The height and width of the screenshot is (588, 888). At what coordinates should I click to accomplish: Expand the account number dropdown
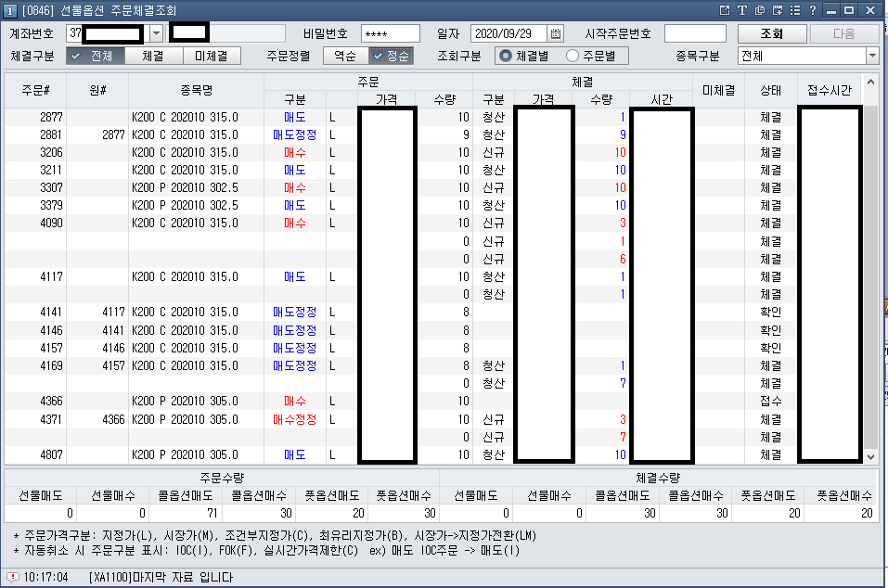pyautogui.click(x=156, y=33)
